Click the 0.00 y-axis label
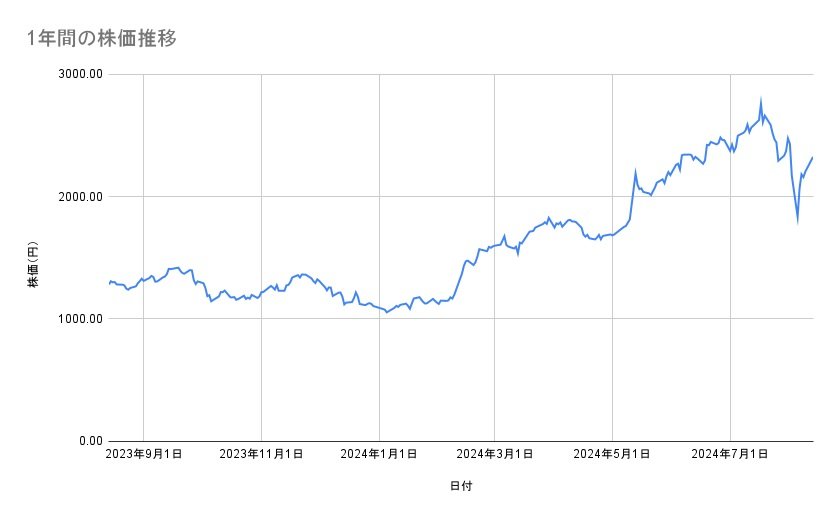This screenshot has height=519, width=839. point(87,441)
